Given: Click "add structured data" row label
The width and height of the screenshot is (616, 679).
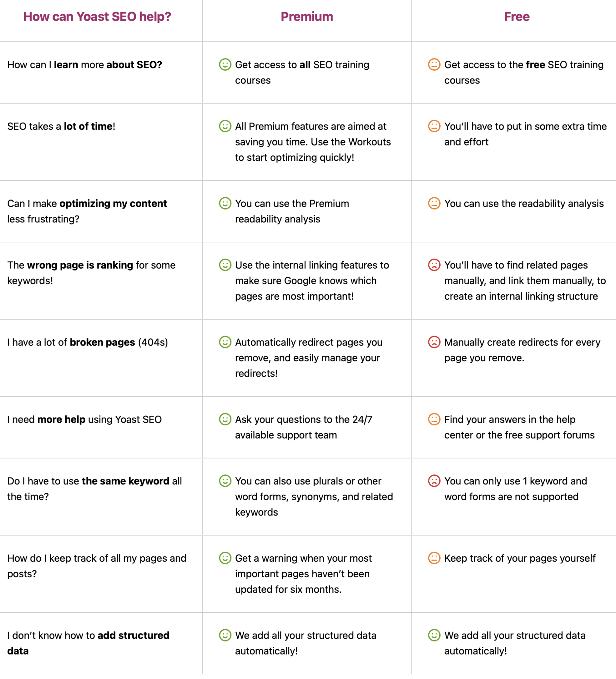Looking at the screenshot, I should (88, 643).
